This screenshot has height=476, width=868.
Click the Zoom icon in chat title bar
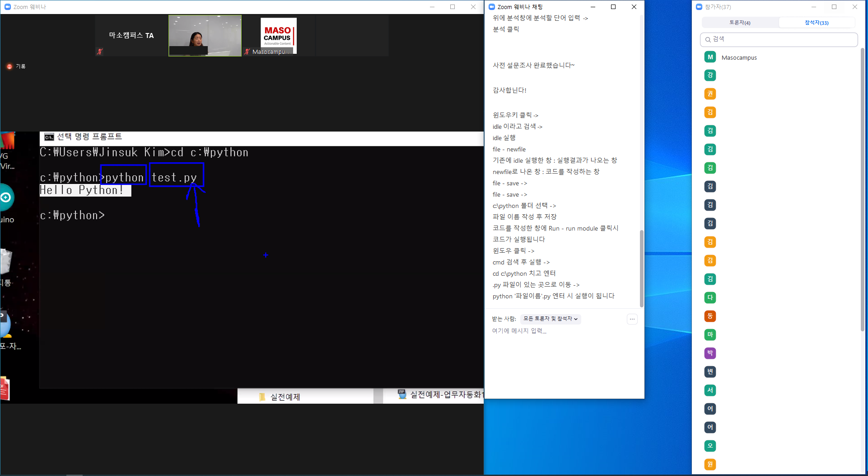492,7
